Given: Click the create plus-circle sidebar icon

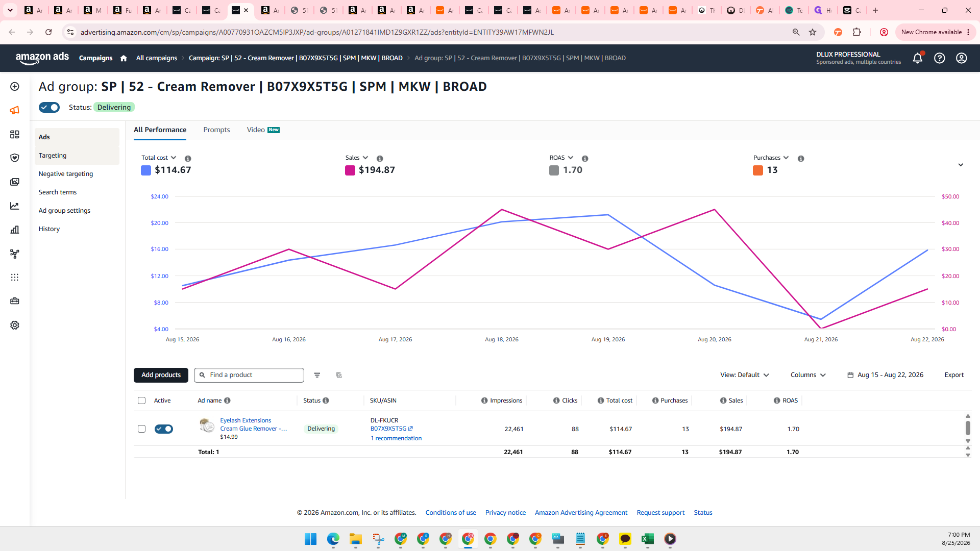Looking at the screenshot, I should point(15,87).
